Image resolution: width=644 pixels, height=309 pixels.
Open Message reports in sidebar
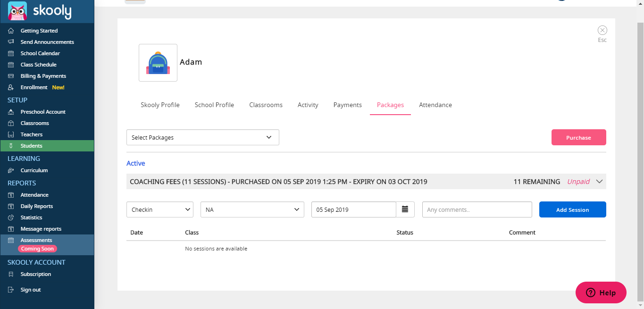[41, 229]
